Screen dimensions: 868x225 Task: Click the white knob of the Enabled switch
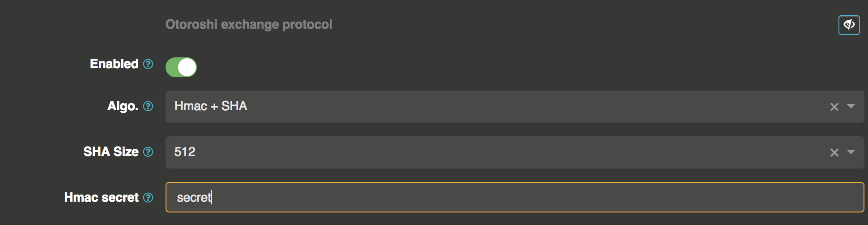point(187,67)
